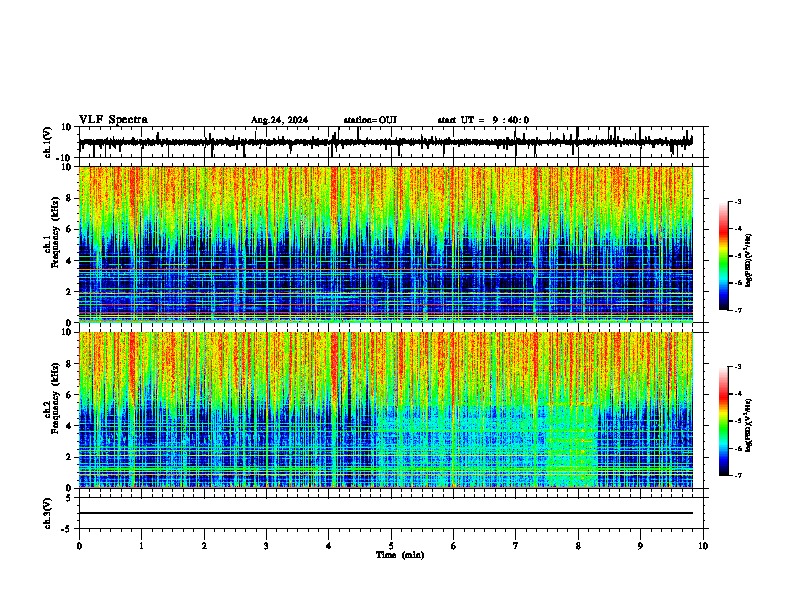Click the ch.1 "Frequency (kHz)" axis label
This screenshot has height=612, width=792.
tap(55, 232)
